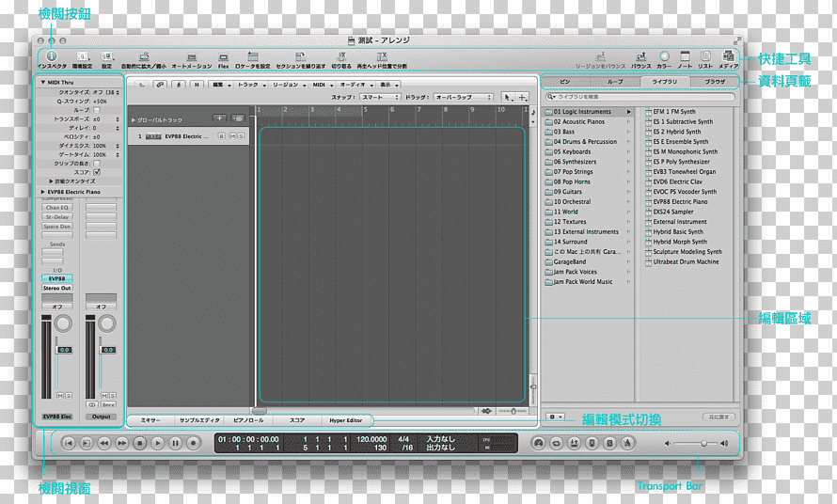Open the ドラッグ overlap dropdown

463,97
